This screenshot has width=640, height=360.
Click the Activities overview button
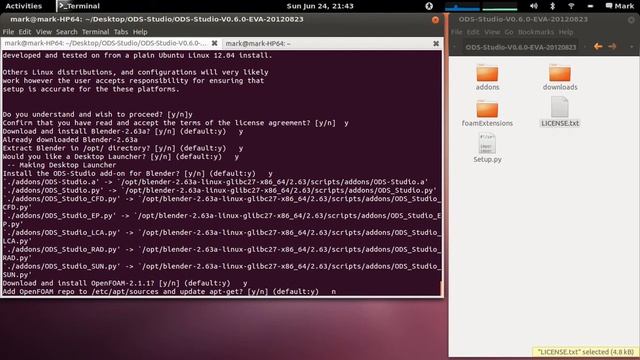click(23, 6)
